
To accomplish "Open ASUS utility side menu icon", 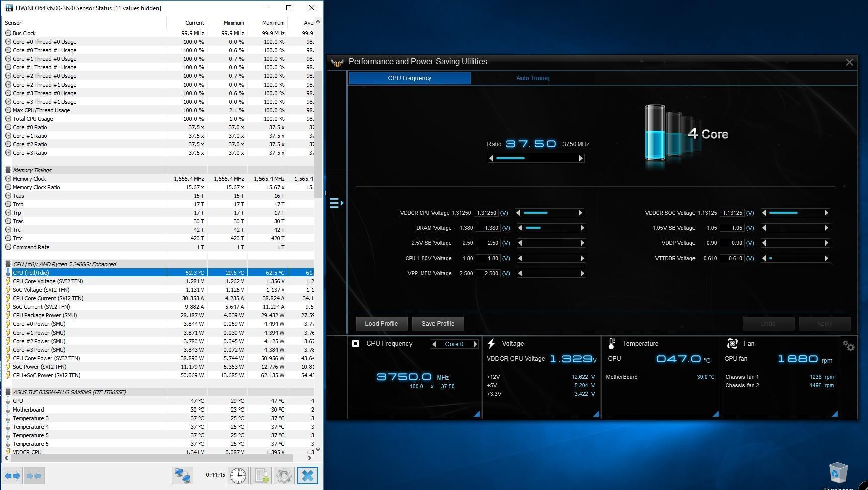I will click(x=336, y=203).
